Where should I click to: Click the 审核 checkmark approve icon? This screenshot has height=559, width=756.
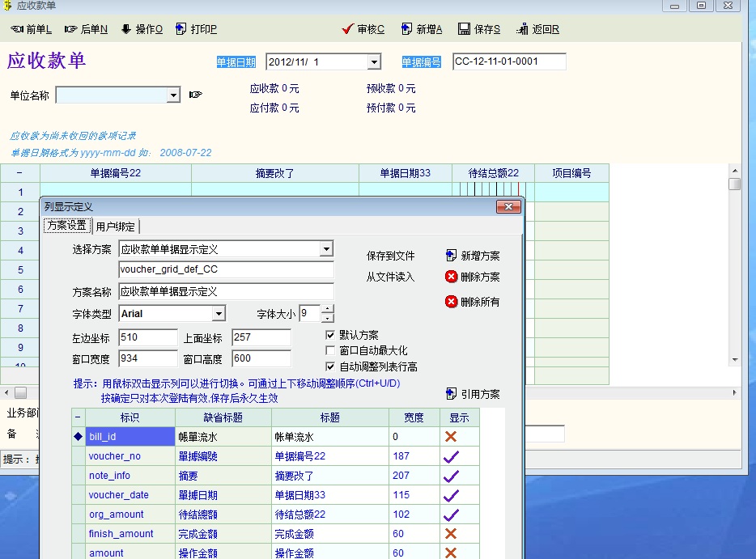pos(348,29)
